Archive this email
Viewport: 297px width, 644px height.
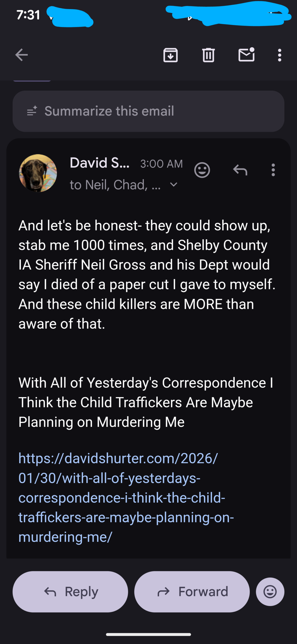[x=171, y=55]
